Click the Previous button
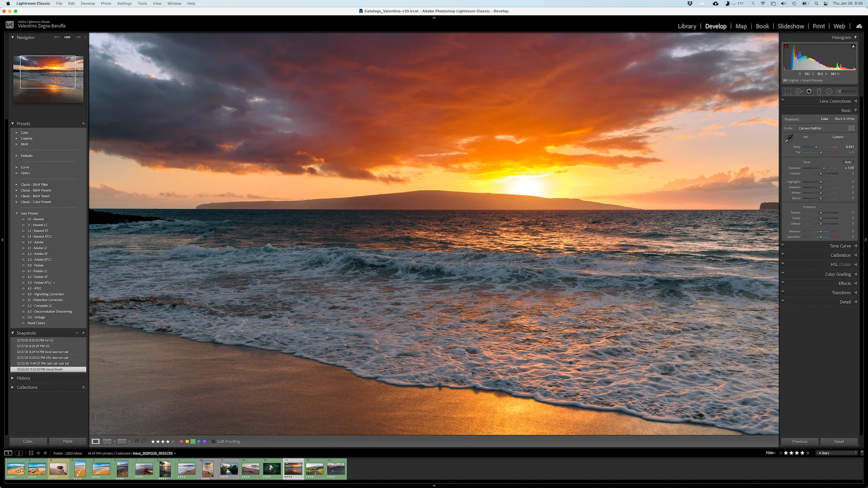The image size is (868, 488). click(x=799, y=441)
